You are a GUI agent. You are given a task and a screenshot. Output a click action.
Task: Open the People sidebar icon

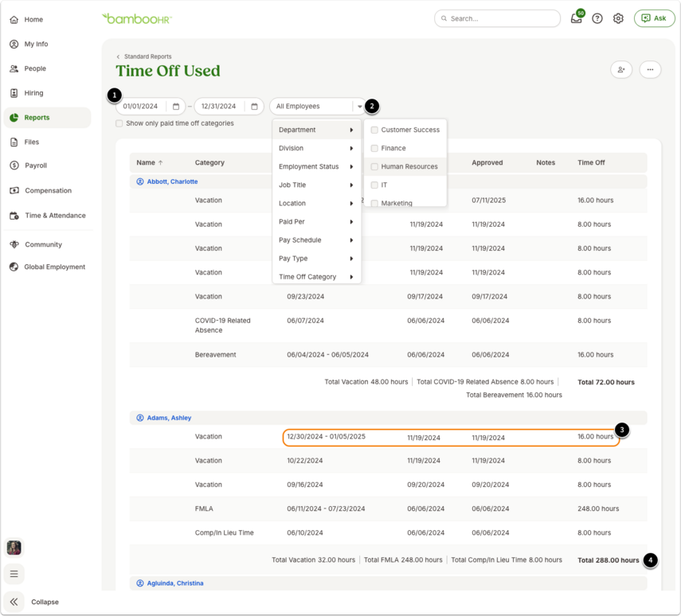14,68
